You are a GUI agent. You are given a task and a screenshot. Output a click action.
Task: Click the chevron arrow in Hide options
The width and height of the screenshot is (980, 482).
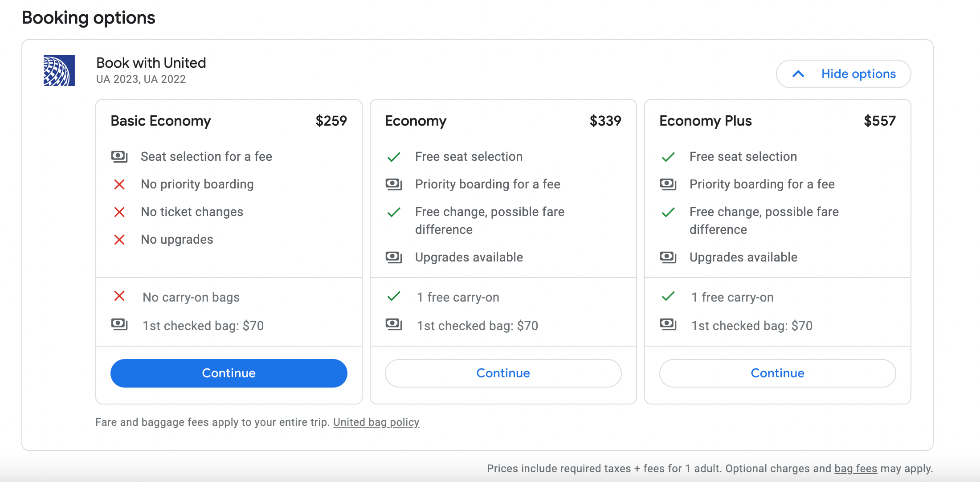point(798,74)
